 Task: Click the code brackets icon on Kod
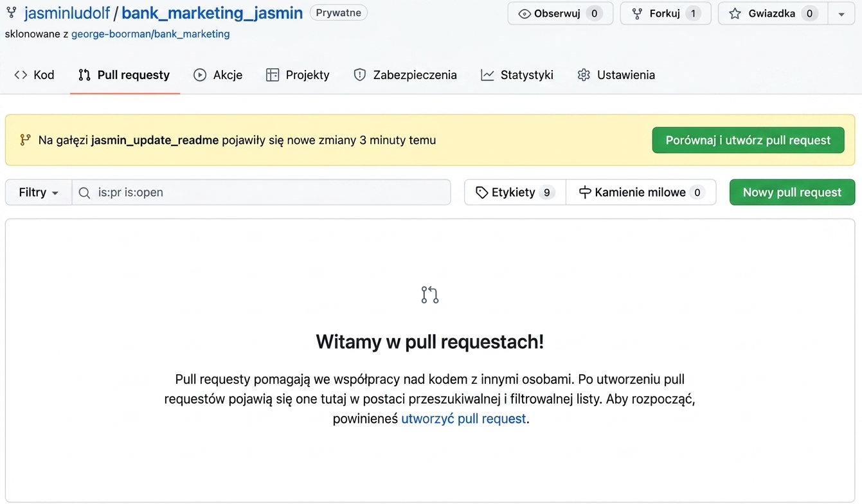(21, 75)
